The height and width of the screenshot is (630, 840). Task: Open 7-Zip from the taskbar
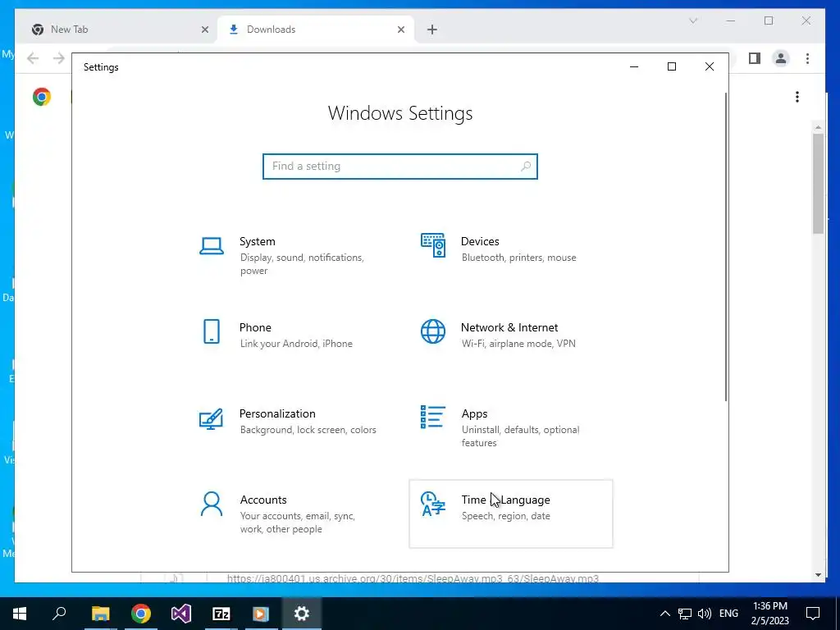coord(221,614)
